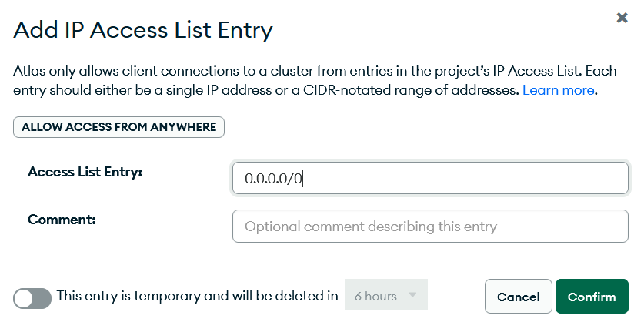Click Allow Access From Anywhere button
Image resolution: width=644 pixels, height=329 pixels.
click(x=118, y=127)
